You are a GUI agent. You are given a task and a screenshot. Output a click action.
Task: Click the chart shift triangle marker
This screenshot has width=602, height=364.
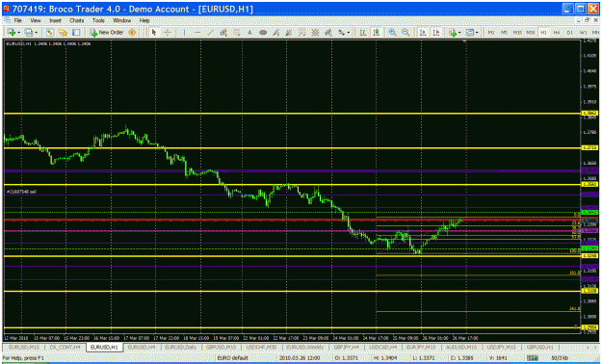point(465,40)
